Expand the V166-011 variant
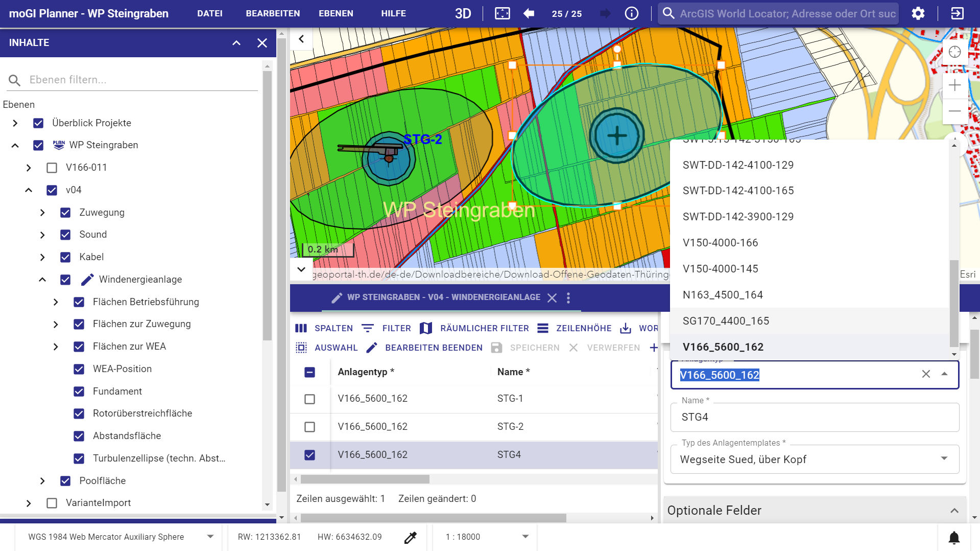980x551 pixels. point(29,168)
